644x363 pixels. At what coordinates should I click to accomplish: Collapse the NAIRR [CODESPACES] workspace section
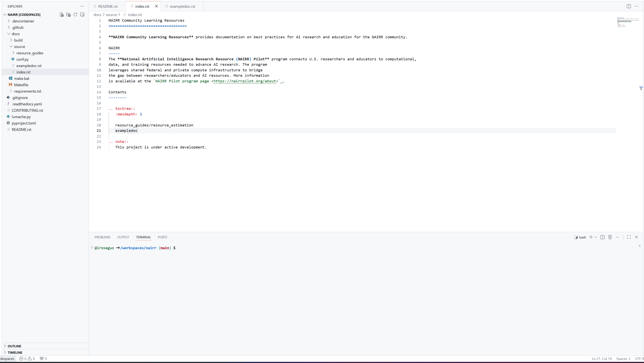[5, 14]
